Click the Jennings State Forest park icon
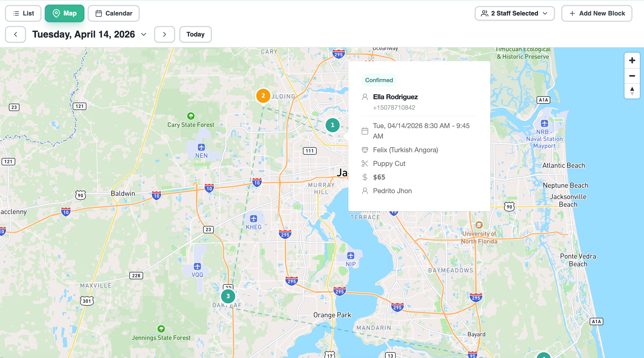644x358 pixels. tap(161, 329)
